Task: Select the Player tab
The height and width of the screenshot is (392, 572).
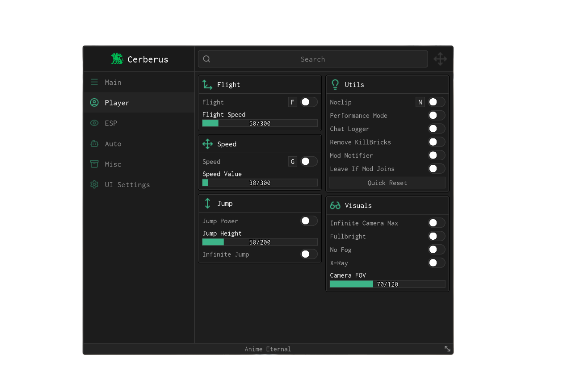Action: (x=117, y=103)
